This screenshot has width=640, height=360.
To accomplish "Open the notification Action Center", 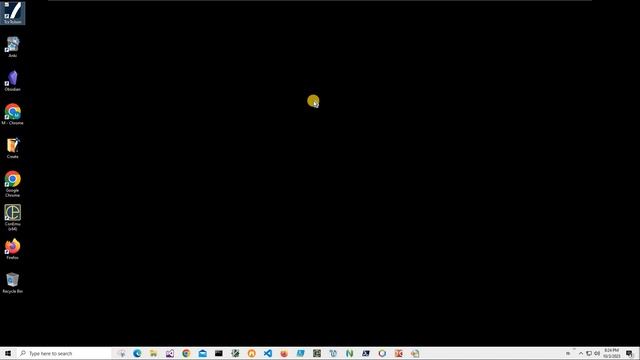I will 629,353.
